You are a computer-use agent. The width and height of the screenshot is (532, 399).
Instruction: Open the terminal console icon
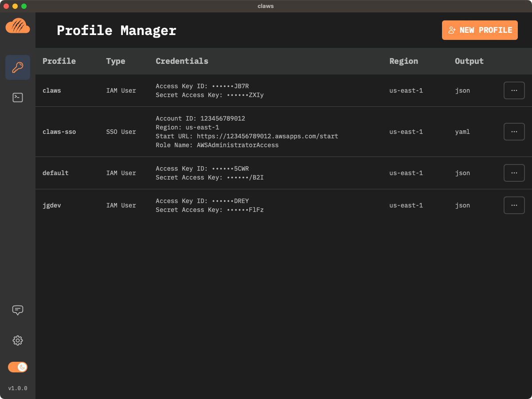pyautogui.click(x=18, y=98)
